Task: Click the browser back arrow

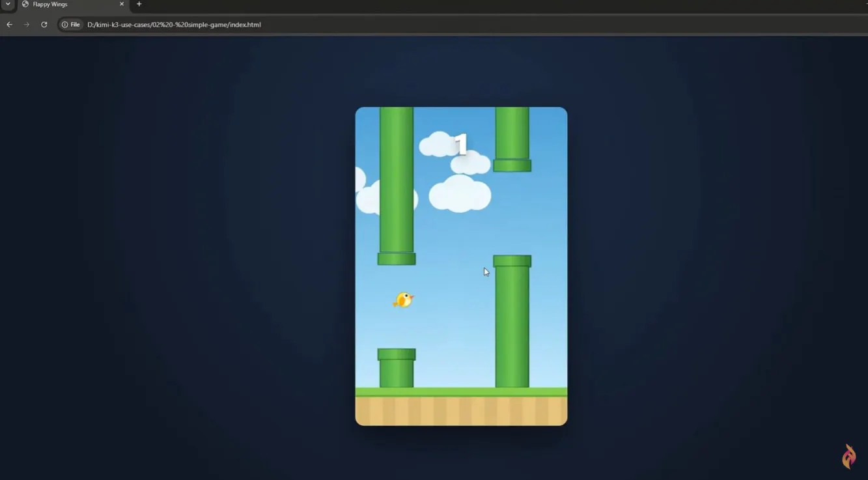Action: pos(9,25)
